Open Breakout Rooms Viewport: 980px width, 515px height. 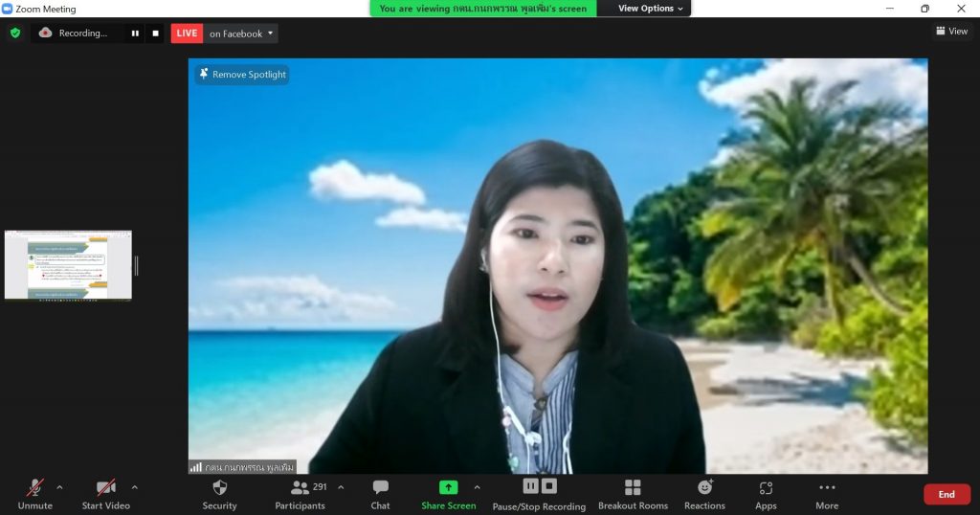tap(633, 494)
